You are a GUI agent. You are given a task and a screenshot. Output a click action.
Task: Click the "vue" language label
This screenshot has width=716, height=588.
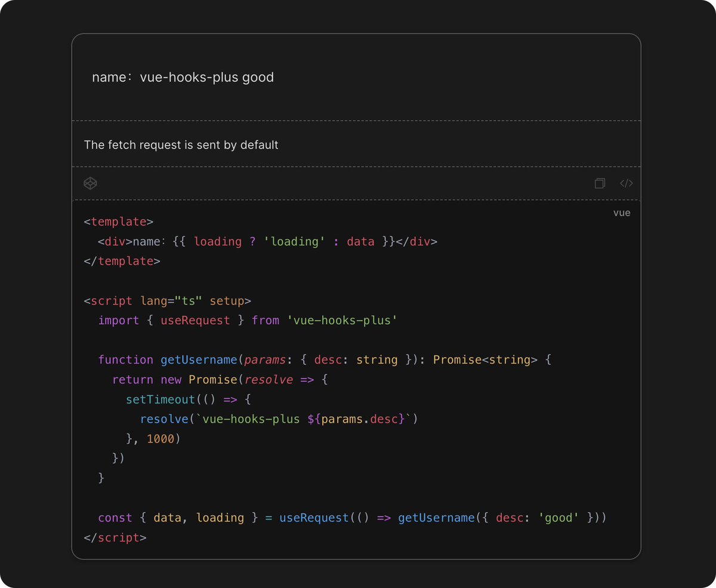622,213
